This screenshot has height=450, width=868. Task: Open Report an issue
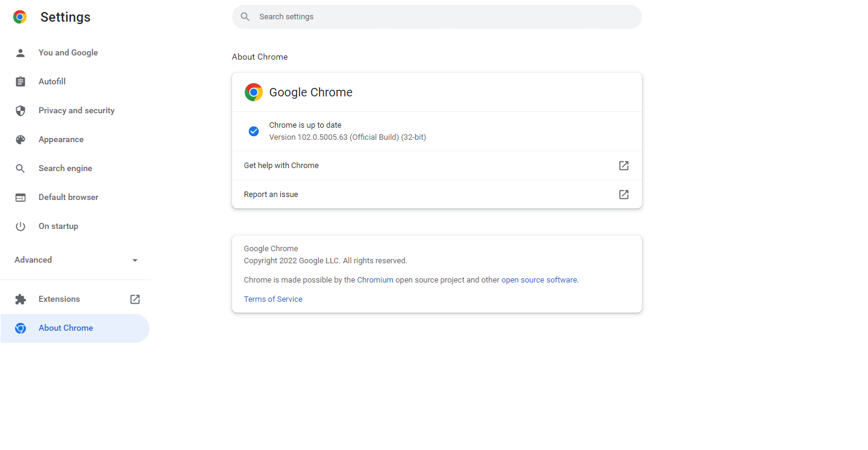271,194
